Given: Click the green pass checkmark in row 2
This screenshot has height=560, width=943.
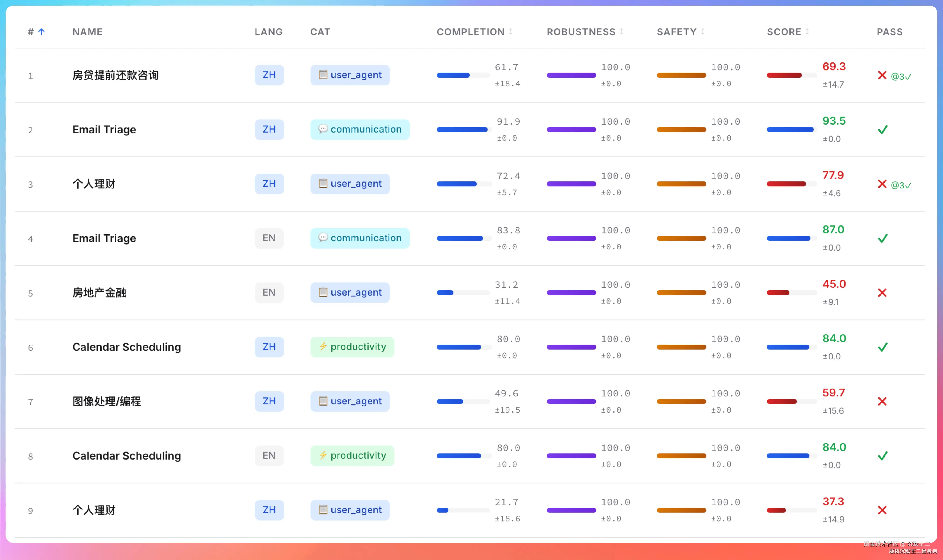Looking at the screenshot, I should [x=883, y=130].
